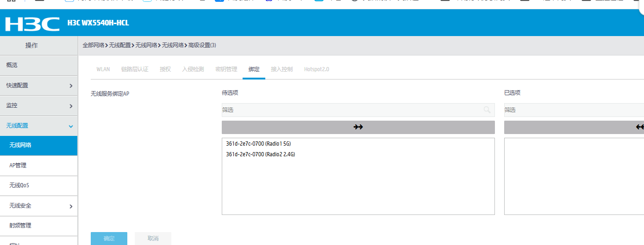Open the 链路层认证 tab
This screenshot has width=644, height=245.
tap(135, 69)
